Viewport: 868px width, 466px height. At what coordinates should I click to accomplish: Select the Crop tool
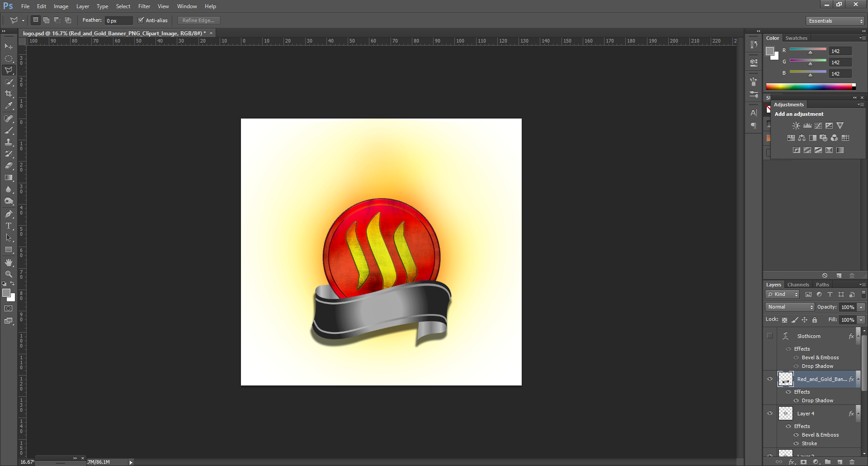pyautogui.click(x=9, y=94)
